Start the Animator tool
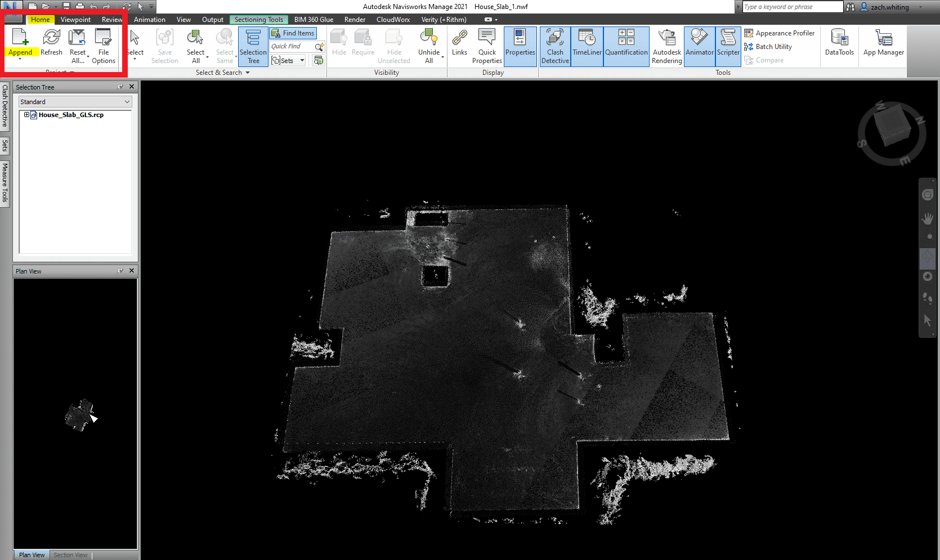 click(x=699, y=45)
